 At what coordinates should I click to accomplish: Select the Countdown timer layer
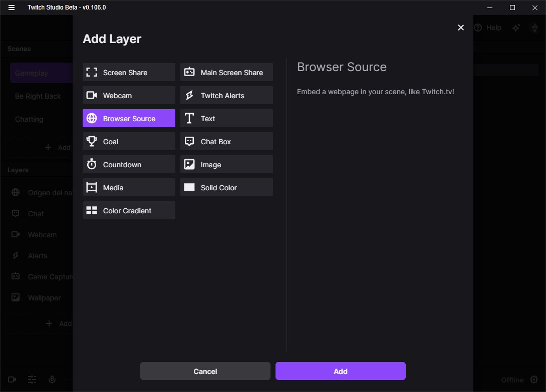[129, 165]
